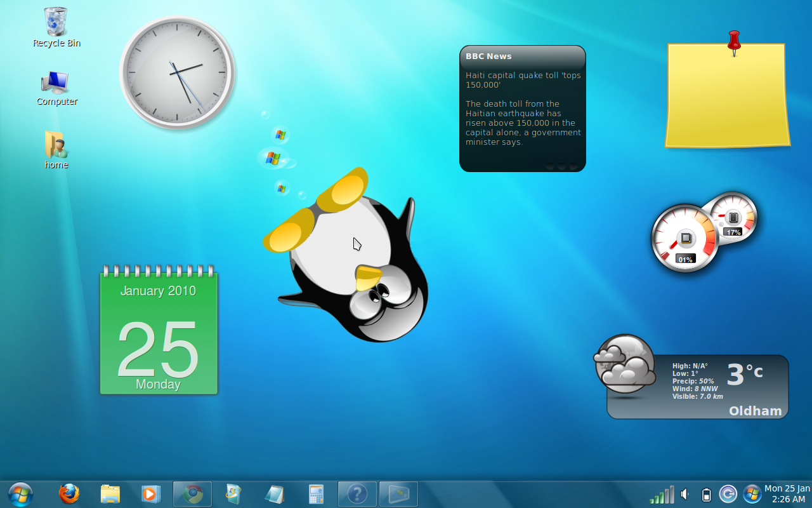Launch the notepad taskbar icon
Image resolution: width=812 pixels, height=508 pixels.
pos(275,494)
